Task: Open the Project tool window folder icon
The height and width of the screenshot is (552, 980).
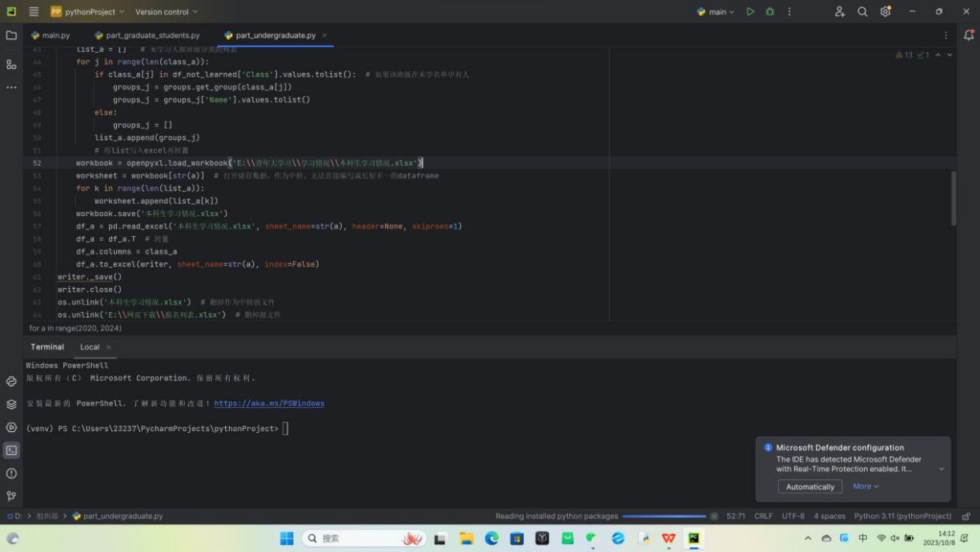Action: tap(11, 35)
